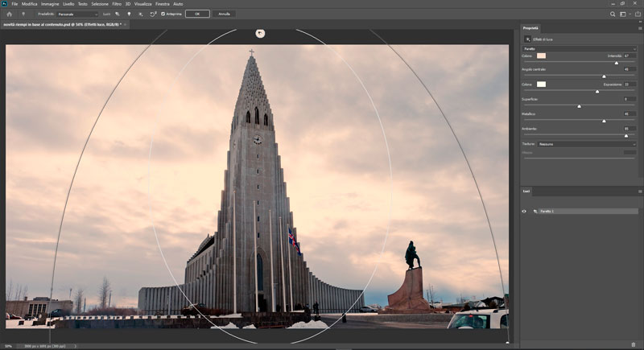Viewport: 644px width, 350px height.
Task: Open the 3D menu
Action: pos(128,4)
